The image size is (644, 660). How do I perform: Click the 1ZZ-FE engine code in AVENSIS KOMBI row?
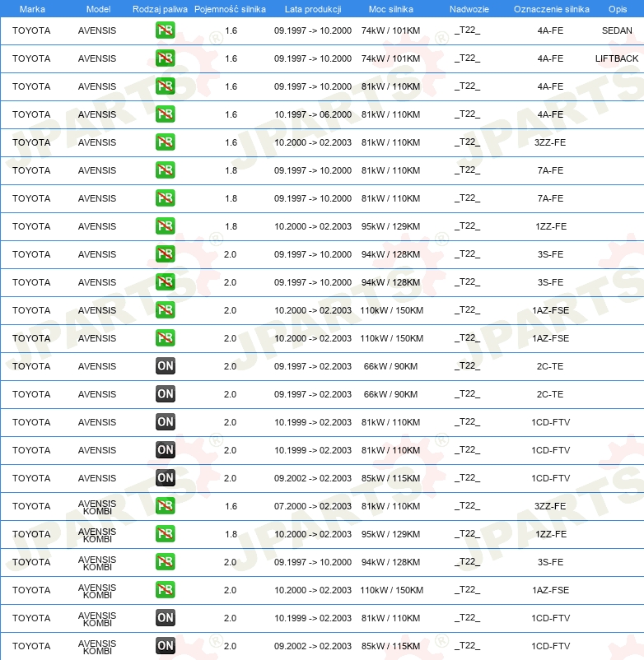[x=550, y=534]
